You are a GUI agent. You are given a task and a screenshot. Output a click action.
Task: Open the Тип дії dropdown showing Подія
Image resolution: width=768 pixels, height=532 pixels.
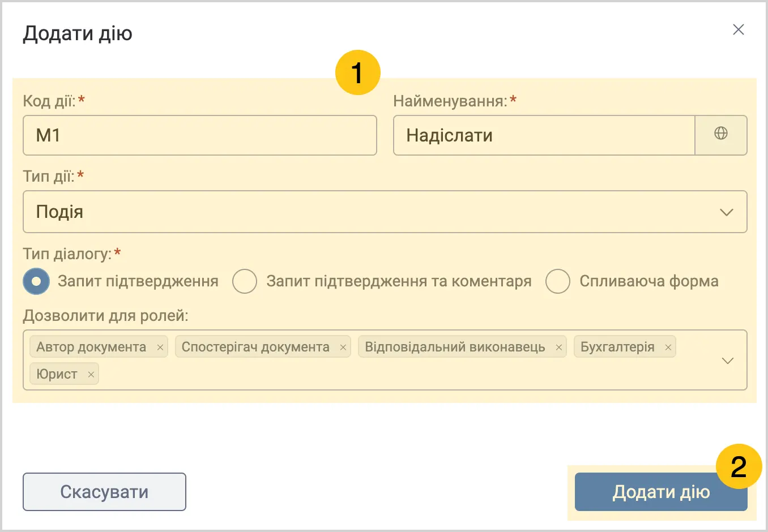pyautogui.click(x=385, y=212)
